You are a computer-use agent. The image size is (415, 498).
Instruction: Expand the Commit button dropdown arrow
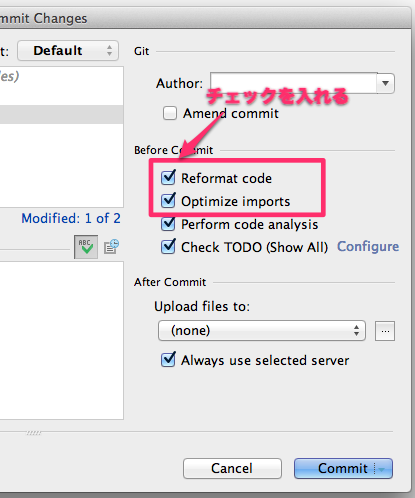pyautogui.click(x=383, y=469)
